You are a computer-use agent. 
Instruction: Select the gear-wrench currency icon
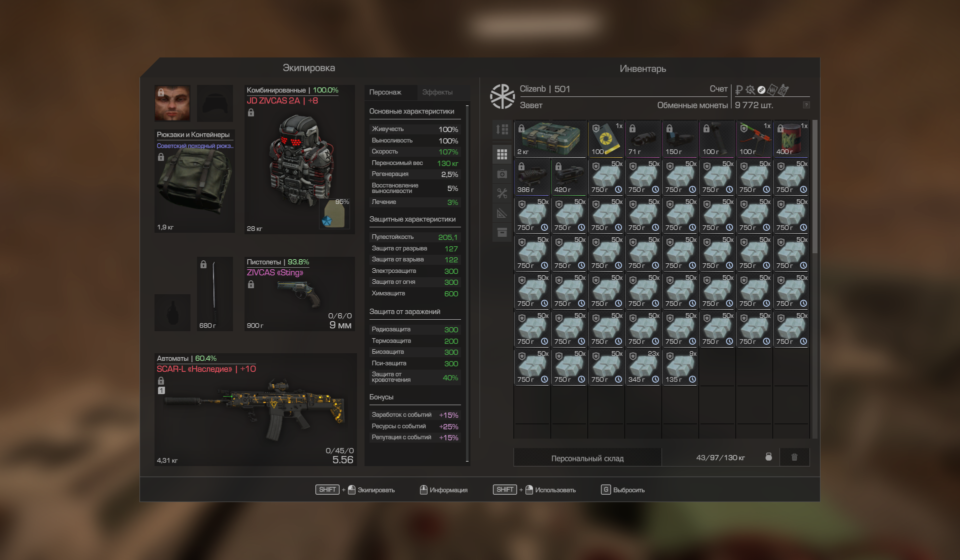pos(750,90)
